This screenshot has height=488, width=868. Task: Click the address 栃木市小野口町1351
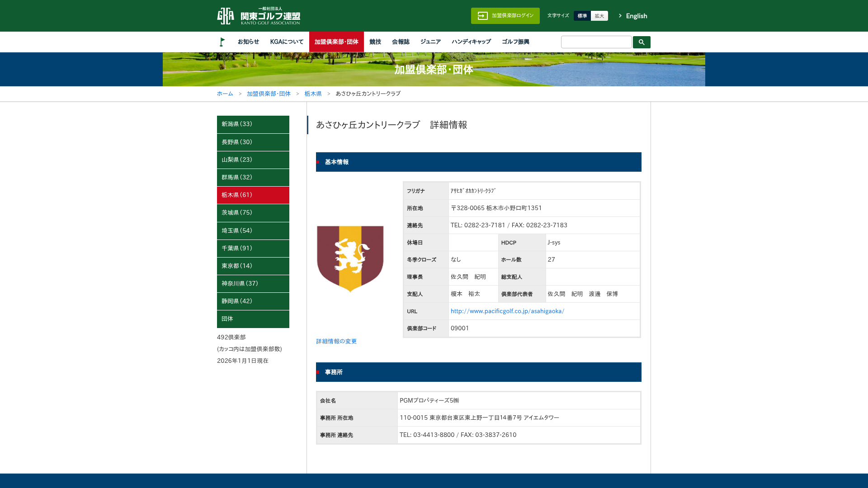point(514,208)
